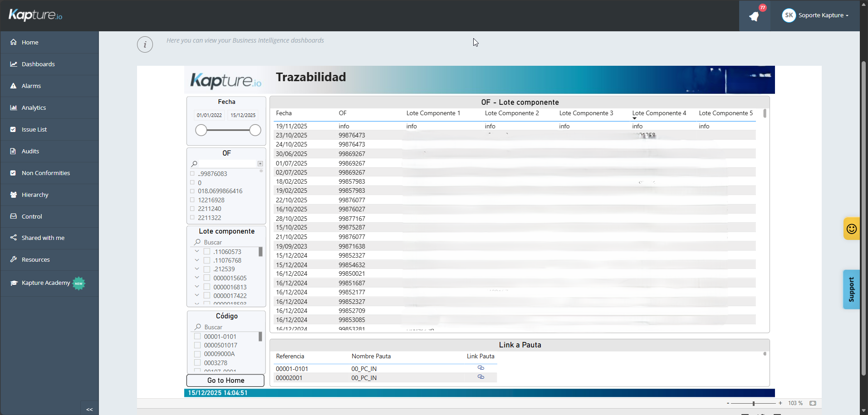This screenshot has height=415, width=868.
Task: Open the Link Pauta chain icon for 00001-0101
Action: pyautogui.click(x=481, y=368)
